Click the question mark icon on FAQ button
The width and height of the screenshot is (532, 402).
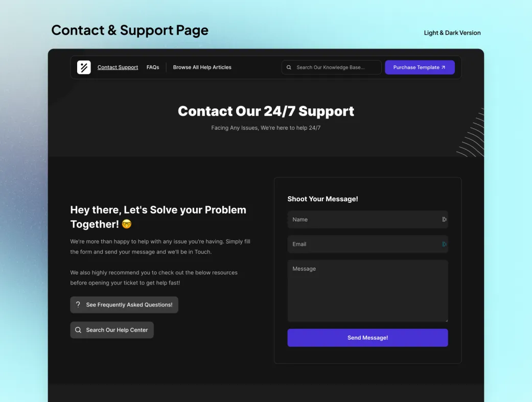click(78, 304)
